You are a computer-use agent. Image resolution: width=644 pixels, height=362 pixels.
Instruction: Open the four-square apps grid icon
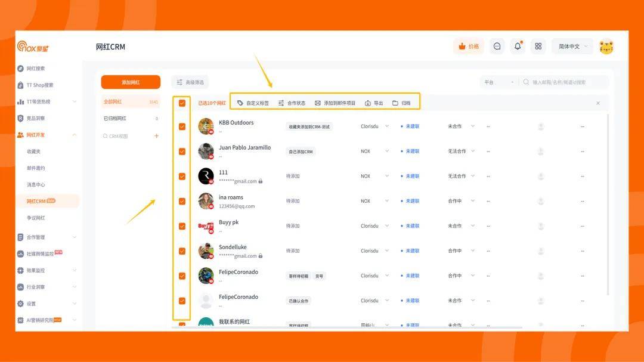538,47
